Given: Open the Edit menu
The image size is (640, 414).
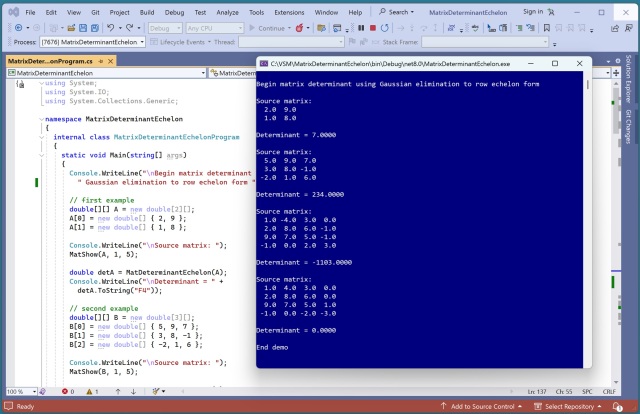Looking at the screenshot, I should tap(51, 12).
